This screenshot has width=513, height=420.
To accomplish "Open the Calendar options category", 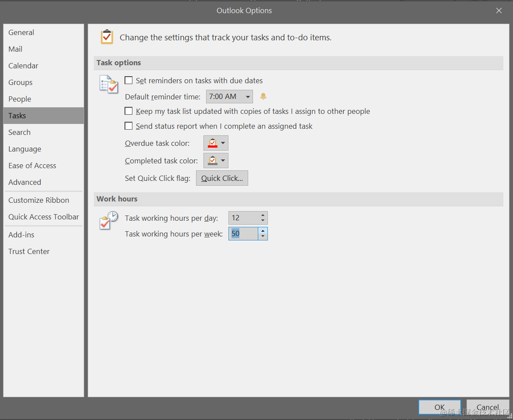I will pyautogui.click(x=23, y=65).
